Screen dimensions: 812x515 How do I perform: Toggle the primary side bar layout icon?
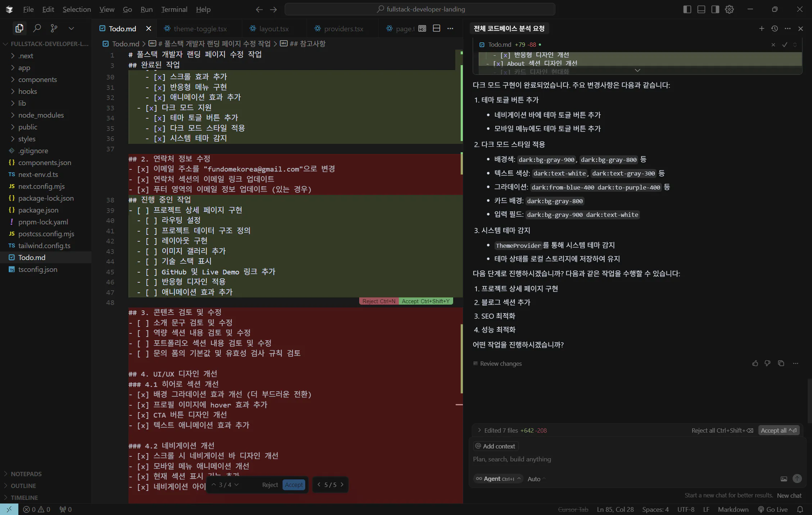coord(687,9)
